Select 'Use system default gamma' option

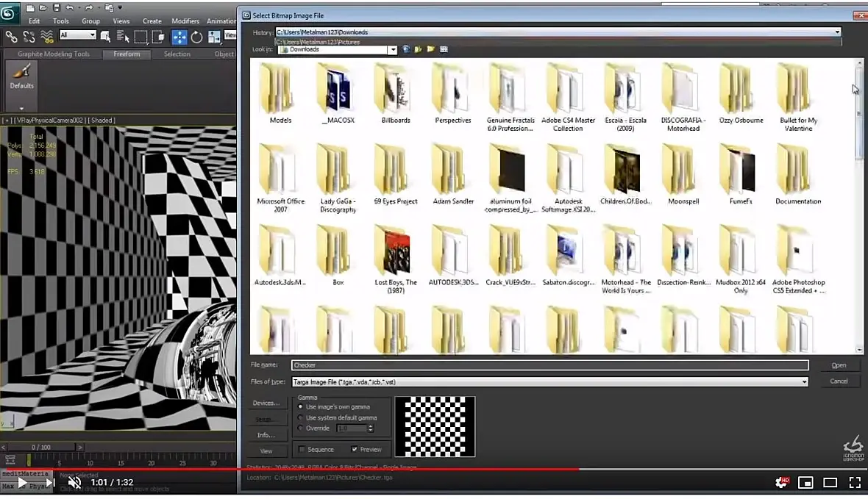(x=300, y=417)
